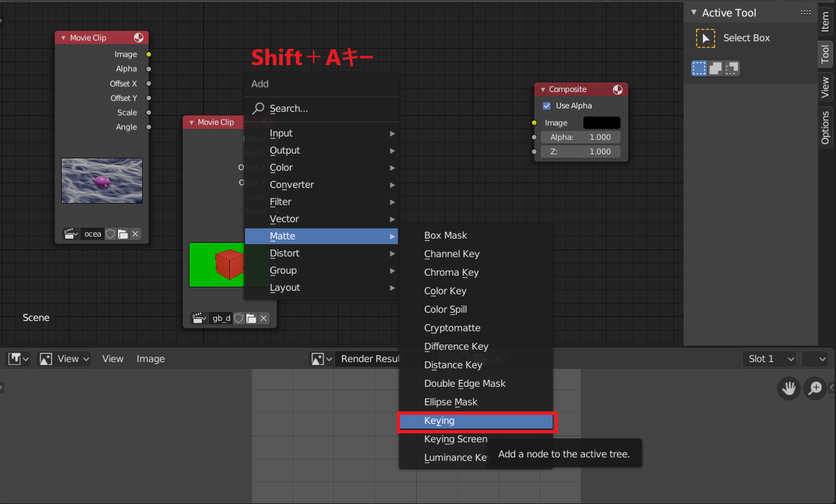Click the ocean Movie Clip node preview icon
836x504 pixels.
(139, 38)
